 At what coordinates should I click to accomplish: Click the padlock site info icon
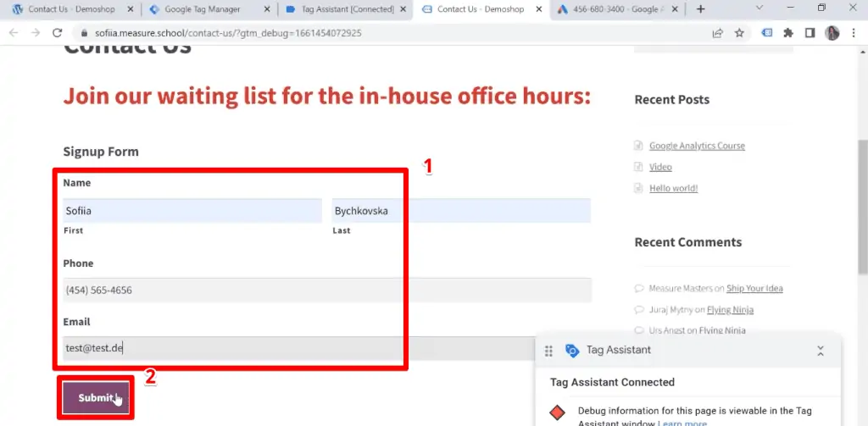point(84,33)
